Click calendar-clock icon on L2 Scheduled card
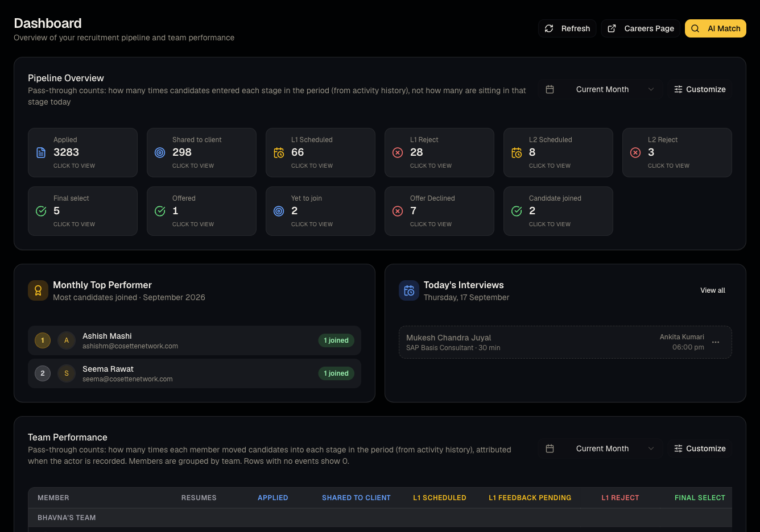The width and height of the screenshot is (760, 532). (x=517, y=152)
